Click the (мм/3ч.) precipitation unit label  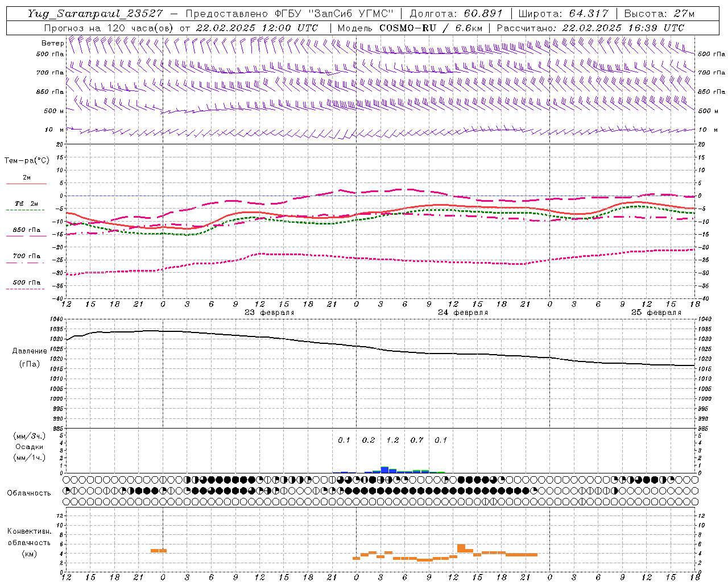point(30,436)
